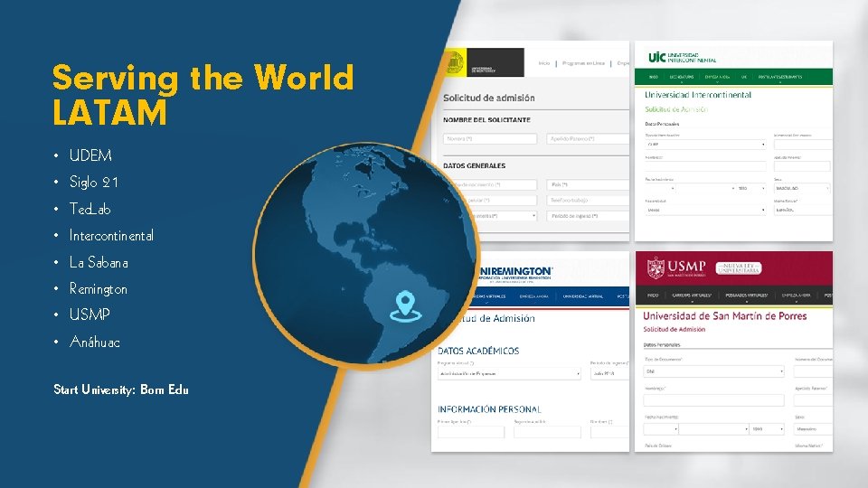Click the map pin on the globe
The image size is (868, 488).
406,306
